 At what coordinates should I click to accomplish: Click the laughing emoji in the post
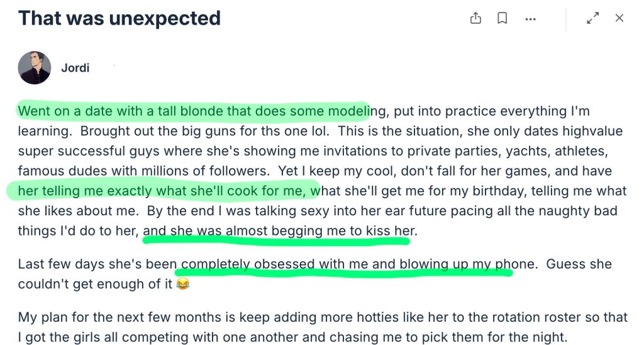[182, 285]
